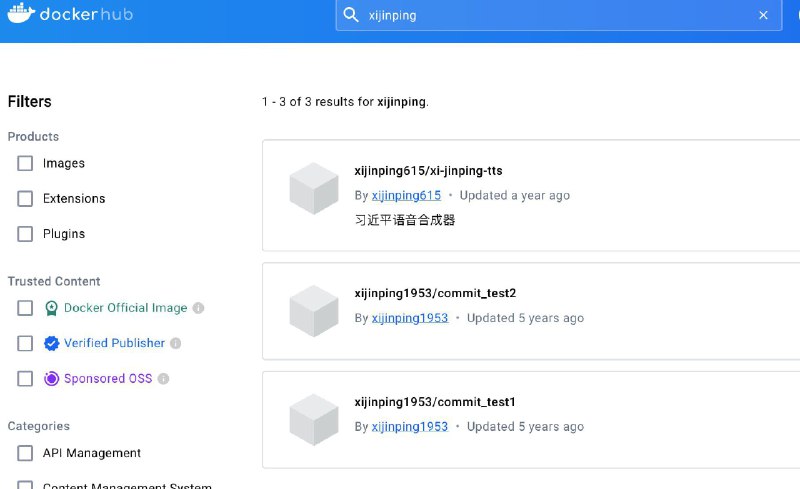Open the xijinping615 publisher link

click(406, 195)
